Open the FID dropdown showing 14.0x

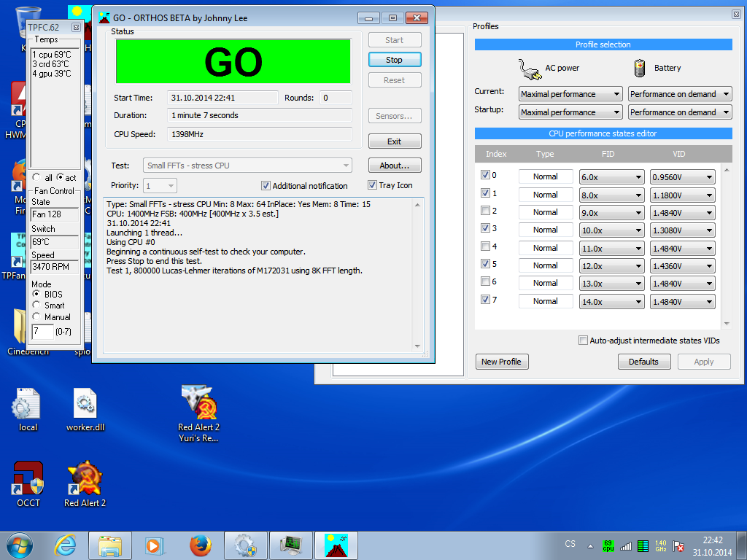pos(611,302)
